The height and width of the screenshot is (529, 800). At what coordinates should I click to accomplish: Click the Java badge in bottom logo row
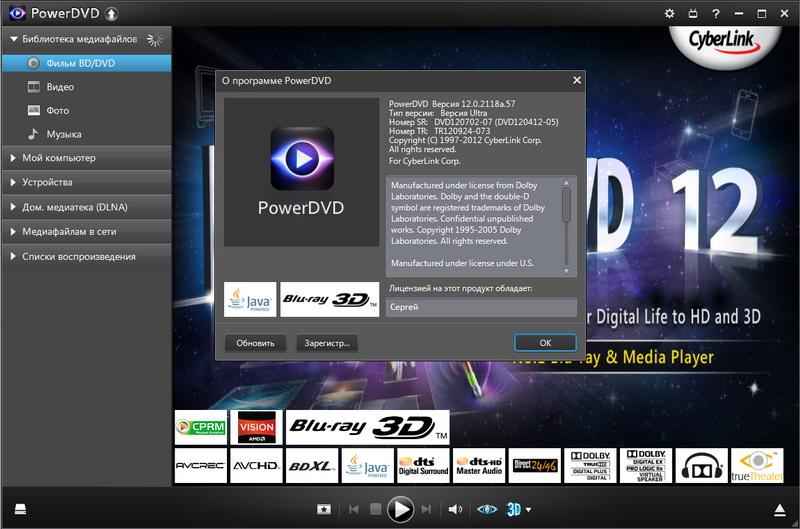367,466
